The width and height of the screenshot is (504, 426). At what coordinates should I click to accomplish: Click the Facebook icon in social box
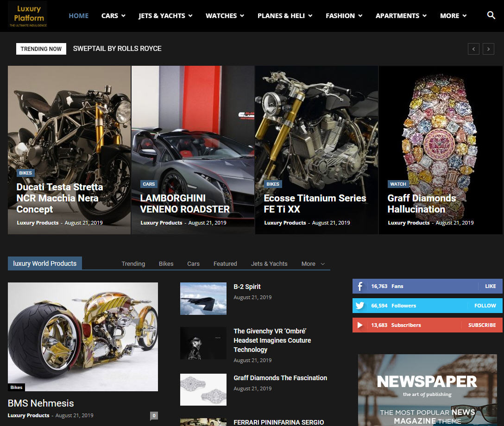click(x=360, y=286)
